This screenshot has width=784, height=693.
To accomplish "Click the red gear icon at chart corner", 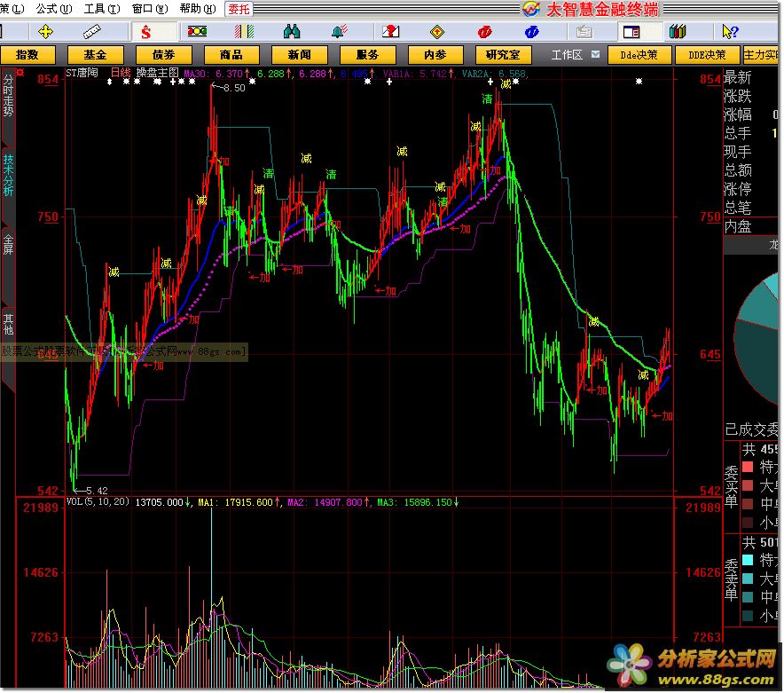I will tap(20, 73).
